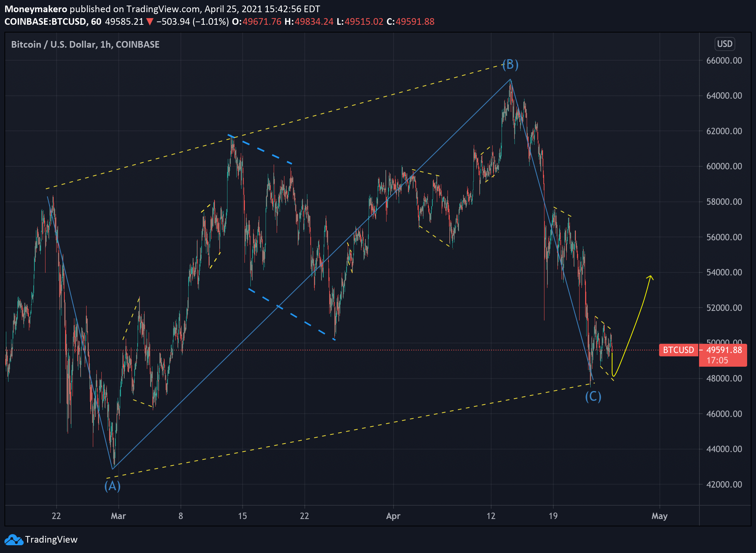This screenshot has height=553, width=756.
Task: Click the 42000.00 price axis label
Action: (x=724, y=485)
